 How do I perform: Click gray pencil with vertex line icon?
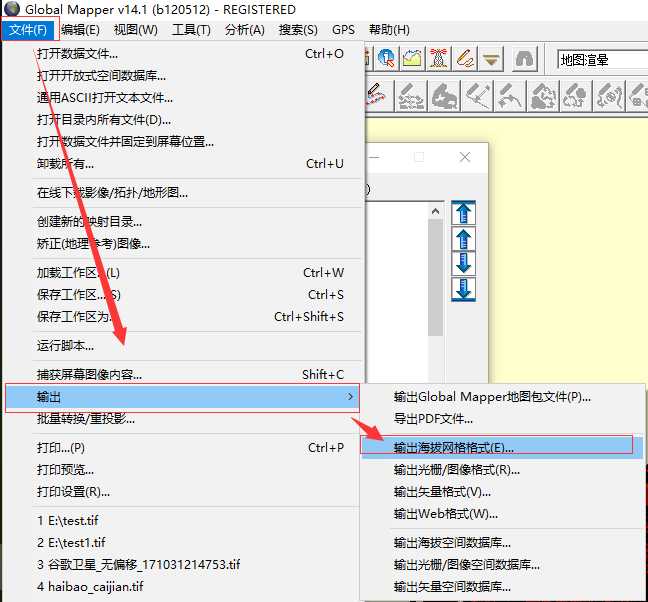tap(477, 96)
